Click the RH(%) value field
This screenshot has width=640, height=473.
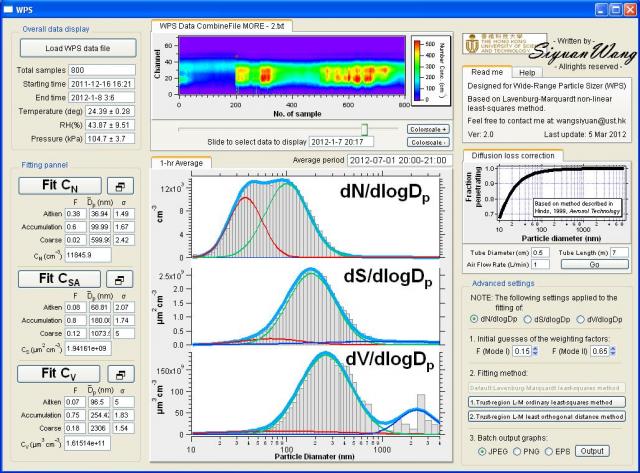point(110,125)
